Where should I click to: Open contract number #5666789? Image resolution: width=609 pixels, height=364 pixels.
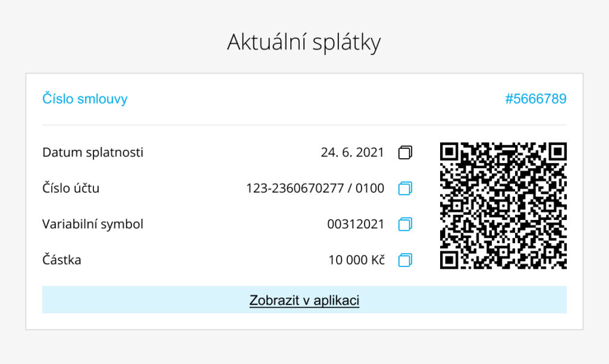[536, 99]
